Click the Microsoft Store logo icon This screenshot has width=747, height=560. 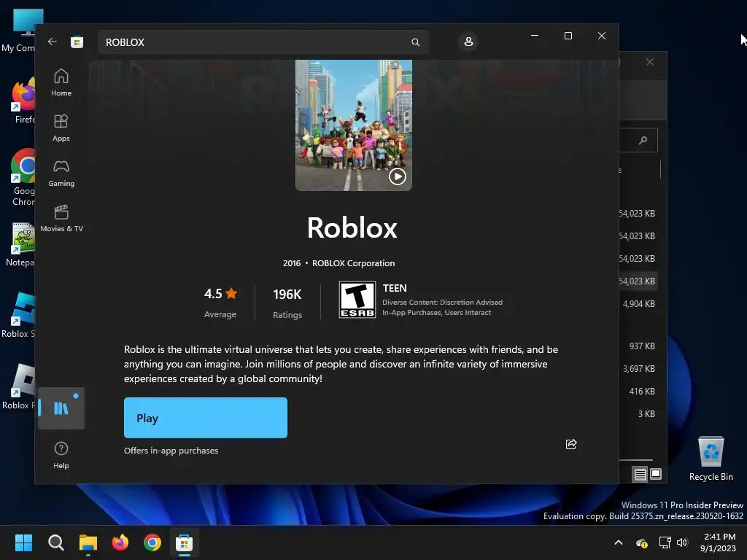(x=77, y=42)
